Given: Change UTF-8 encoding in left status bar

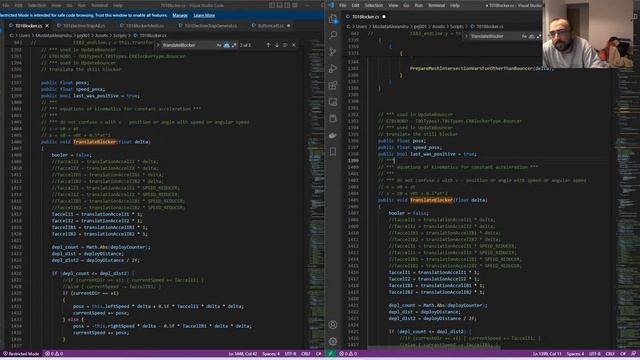Looking at the screenshot, I should [290, 354].
